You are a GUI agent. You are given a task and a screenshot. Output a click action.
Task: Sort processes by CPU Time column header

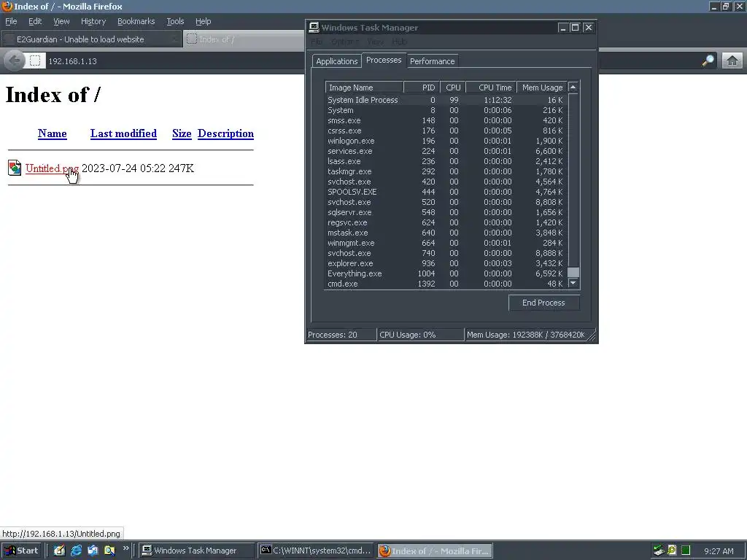pos(491,87)
